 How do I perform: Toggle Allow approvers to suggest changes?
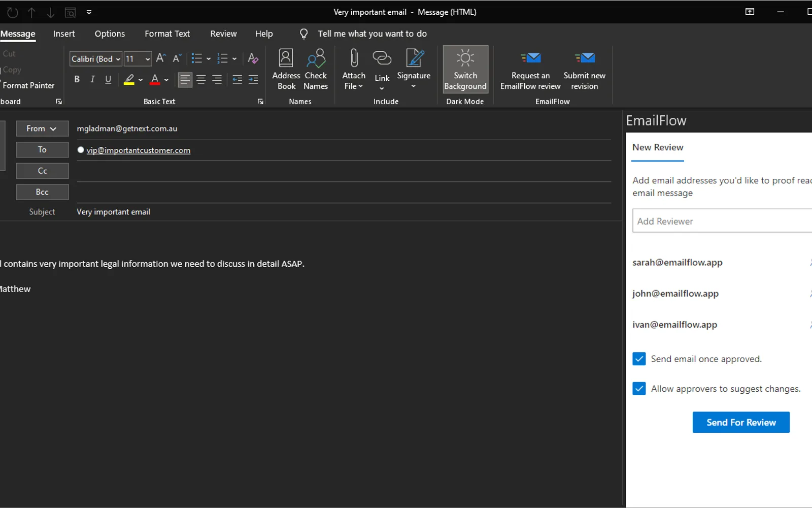tap(639, 389)
